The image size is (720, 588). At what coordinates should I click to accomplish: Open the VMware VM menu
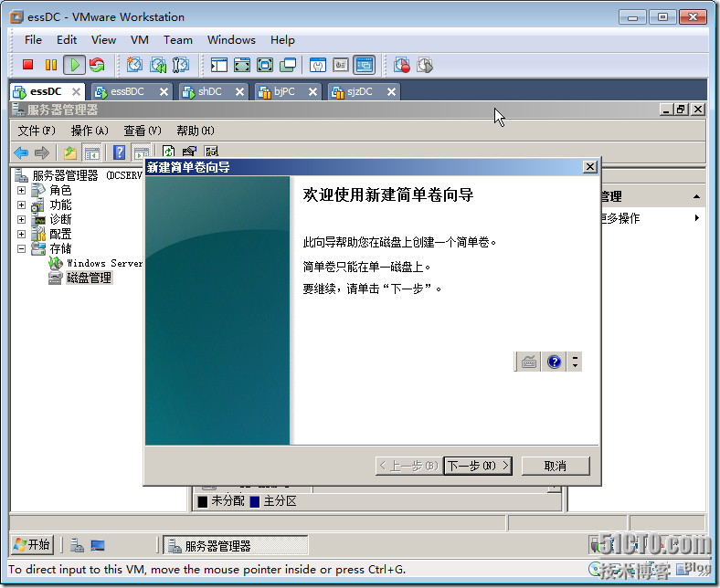pos(139,40)
